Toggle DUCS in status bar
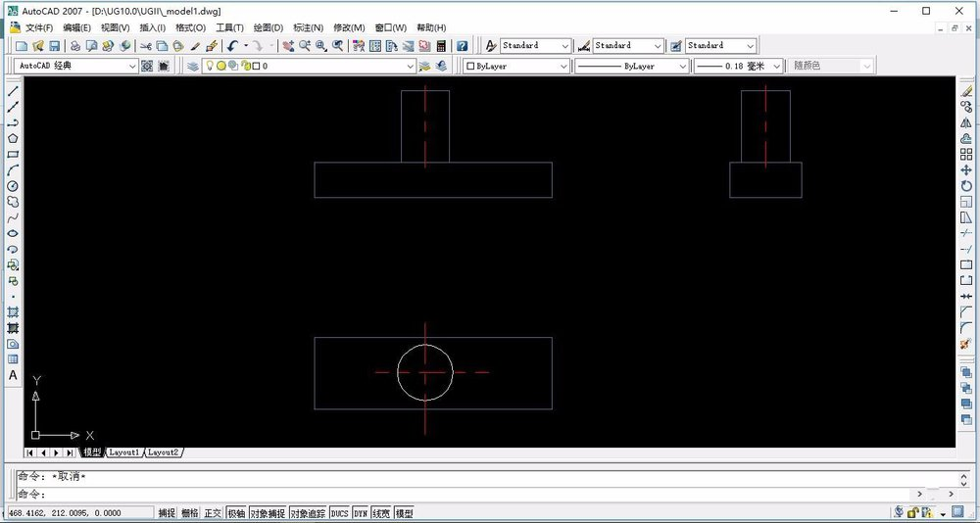This screenshot has height=523, width=980. tap(339, 513)
